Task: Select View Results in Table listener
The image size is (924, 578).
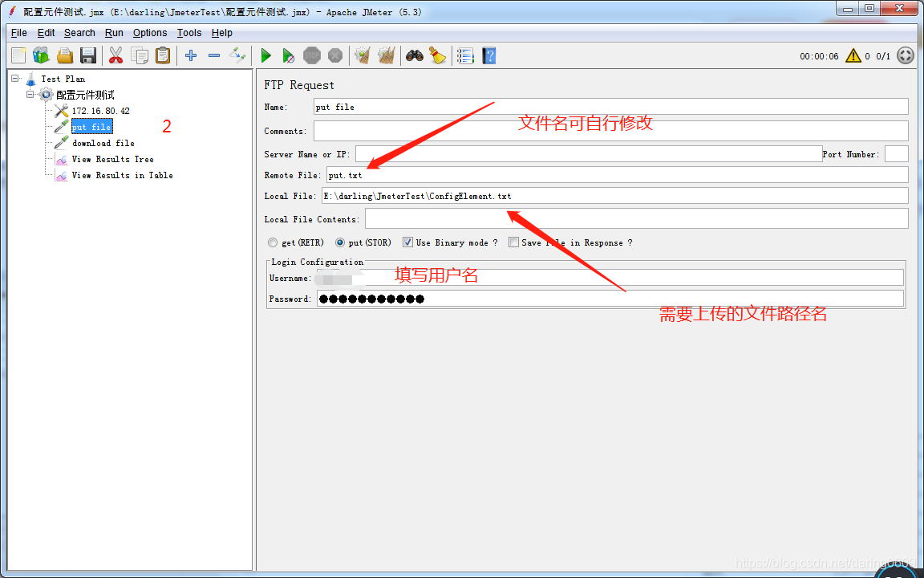Action: [x=123, y=175]
